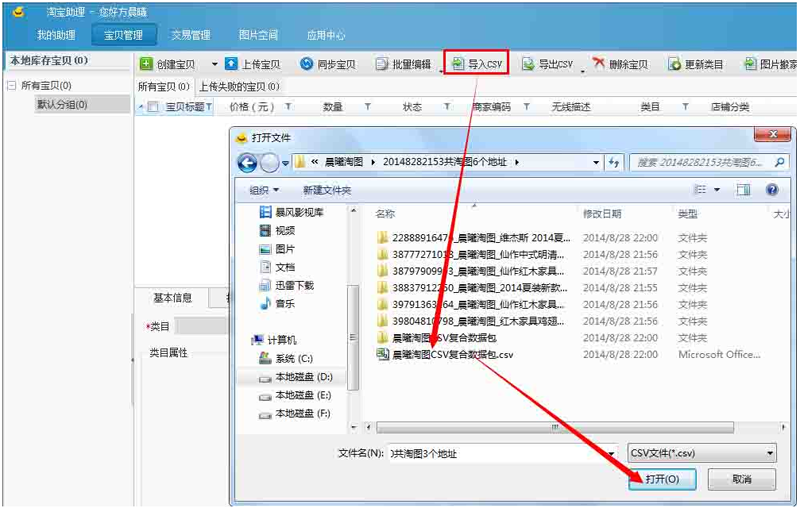Viewport: 800px width, 508px height.
Task: Click the help question mark icon
Action: point(772,190)
